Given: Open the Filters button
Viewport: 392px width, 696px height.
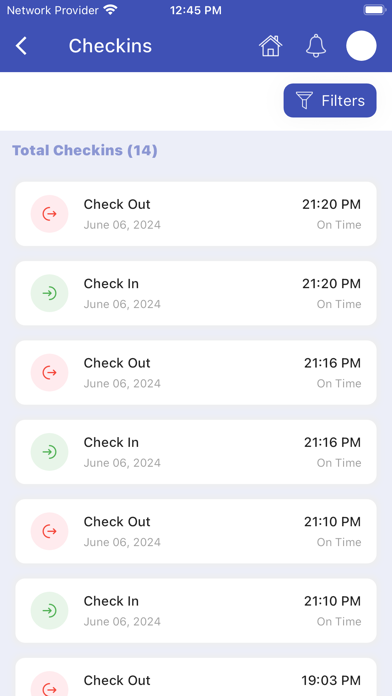Looking at the screenshot, I should coord(330,101).
